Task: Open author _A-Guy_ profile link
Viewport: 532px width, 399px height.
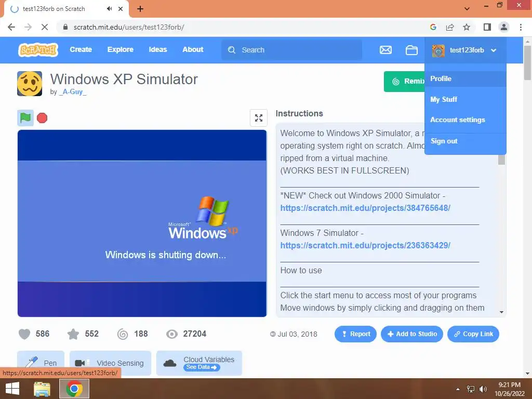Action: [73, 92]
